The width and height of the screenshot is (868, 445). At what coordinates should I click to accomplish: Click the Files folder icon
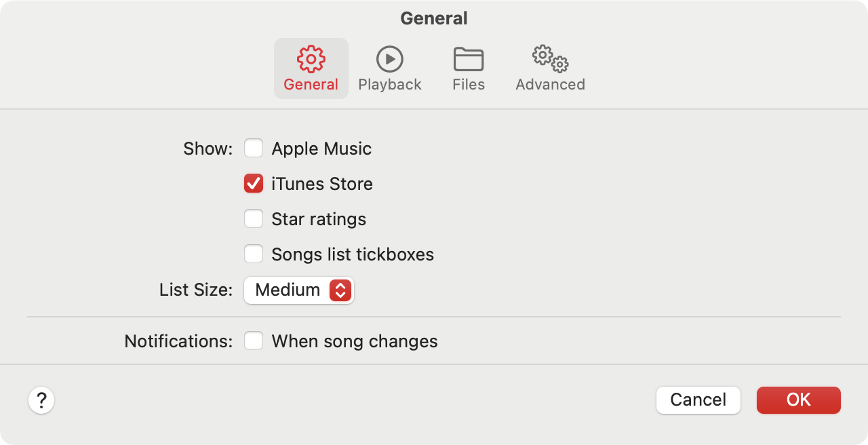pyautogui.click(x=469, y=60)
